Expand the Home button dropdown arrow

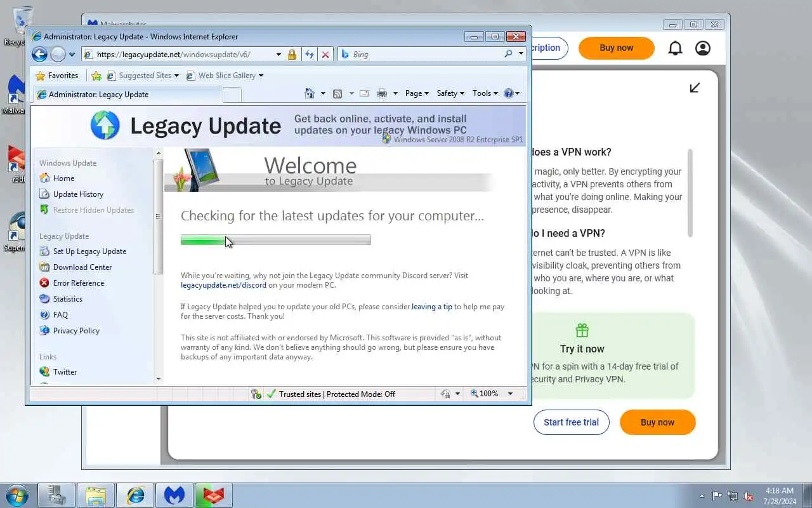click(x=322, y=93)
